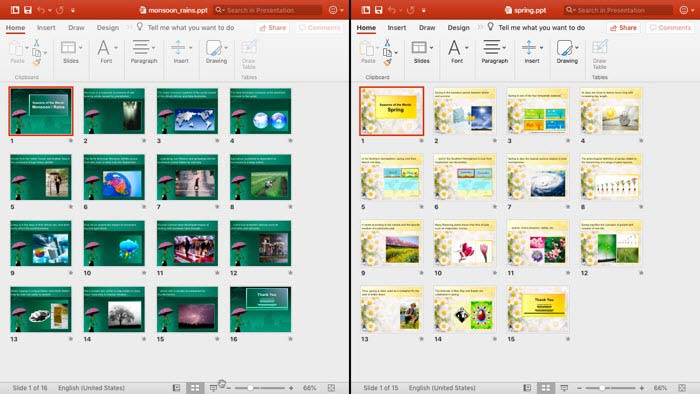Cut selection using scissors in spring window
This screenshot has height=394, width=700.
point(387,43)
